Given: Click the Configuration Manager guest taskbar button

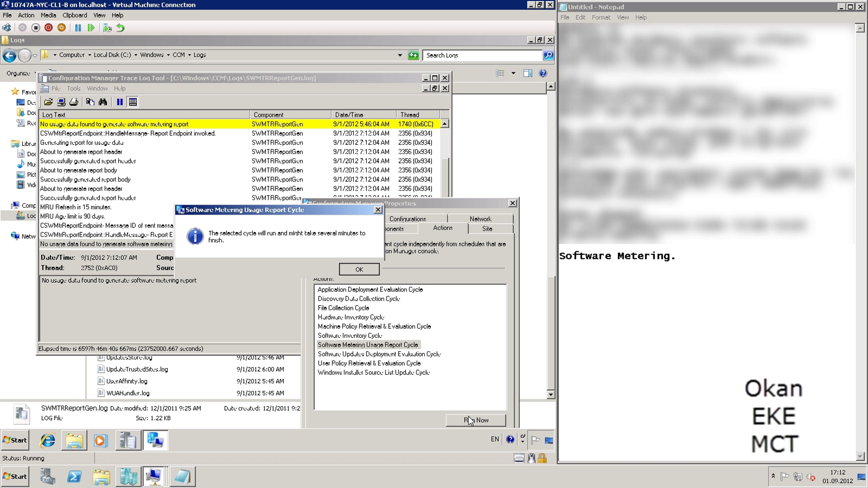Looking at the screenshot, I should [x=156, y=440].
